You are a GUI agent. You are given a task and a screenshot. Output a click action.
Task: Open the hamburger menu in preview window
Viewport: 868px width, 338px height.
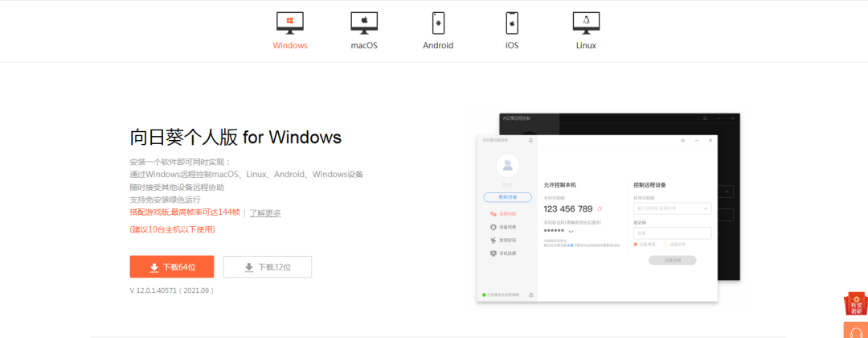(x=683, y=141)
